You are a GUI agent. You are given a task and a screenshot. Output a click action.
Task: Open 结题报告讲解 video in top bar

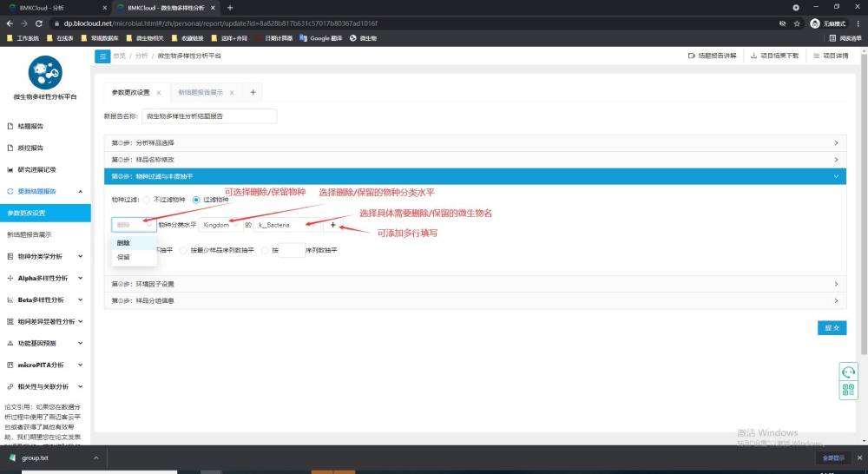pyautogui.click(x=711, y=56)
